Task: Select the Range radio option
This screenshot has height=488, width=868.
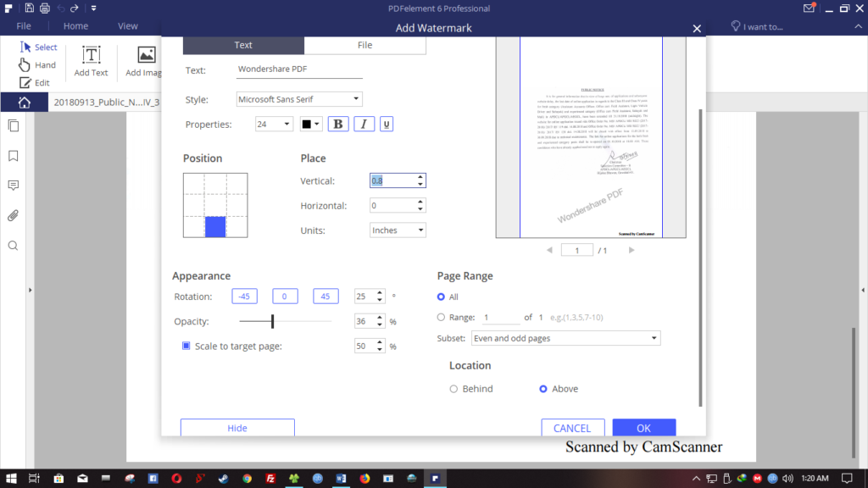Action: click(x=441, y=317)
